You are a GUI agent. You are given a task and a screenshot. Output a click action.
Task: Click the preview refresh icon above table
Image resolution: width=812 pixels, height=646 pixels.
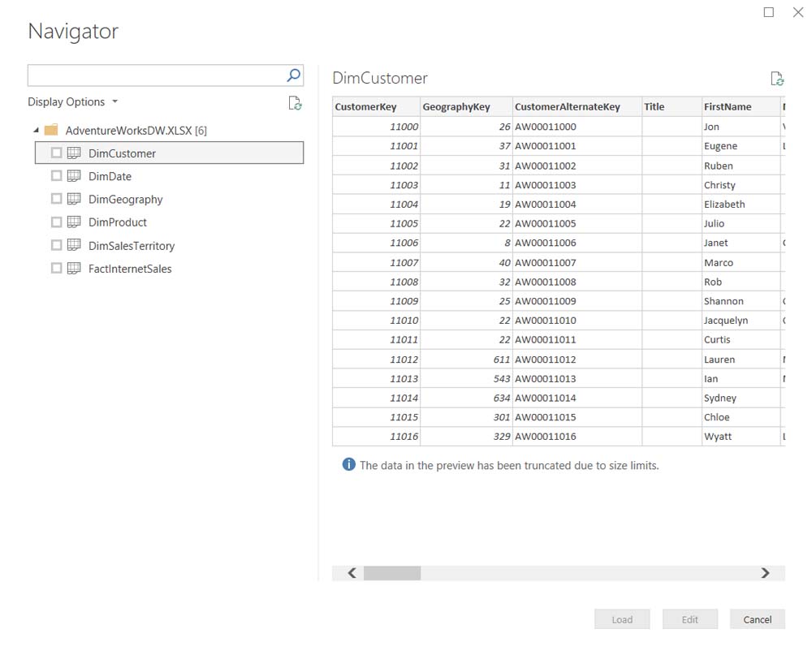coord(777,79)
